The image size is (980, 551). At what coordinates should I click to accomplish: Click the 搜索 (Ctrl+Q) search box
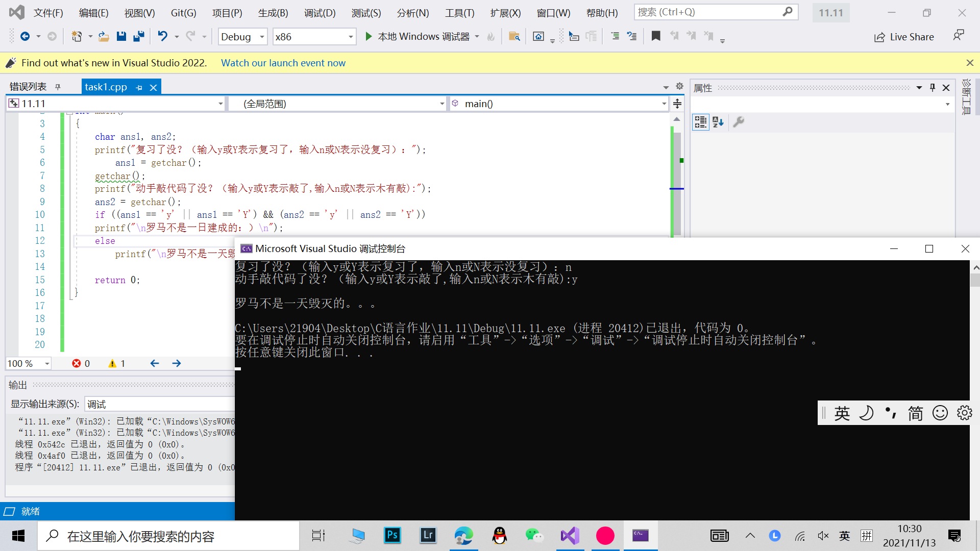[x=709, y=12]
